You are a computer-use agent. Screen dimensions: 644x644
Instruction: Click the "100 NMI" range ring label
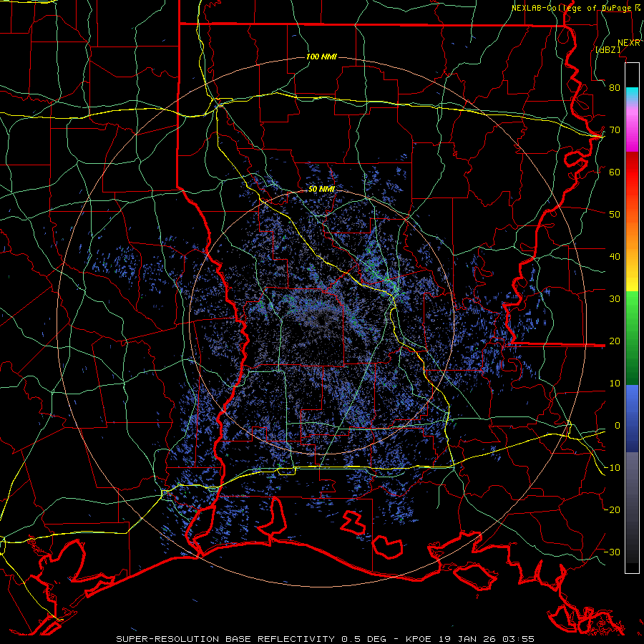click(x=321, y=57)
